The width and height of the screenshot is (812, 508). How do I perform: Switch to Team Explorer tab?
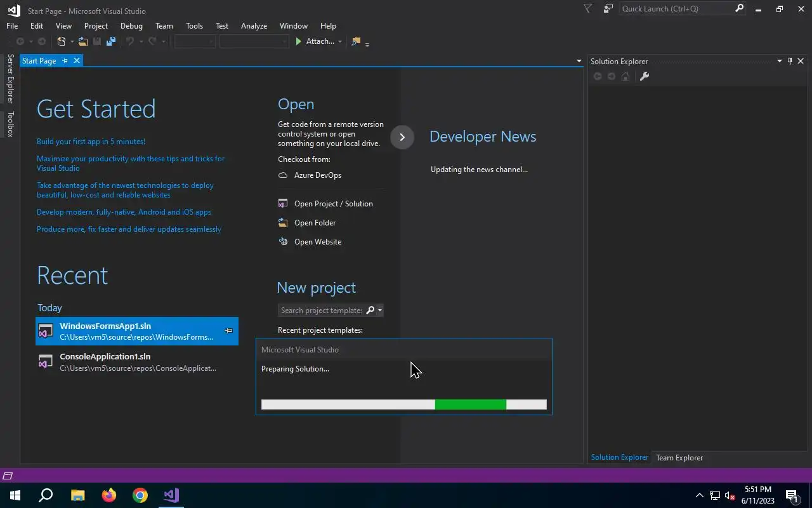tap(679, 458)
